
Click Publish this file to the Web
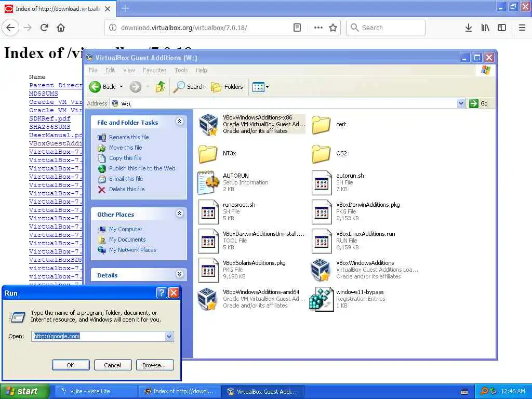tap(142, 168)
